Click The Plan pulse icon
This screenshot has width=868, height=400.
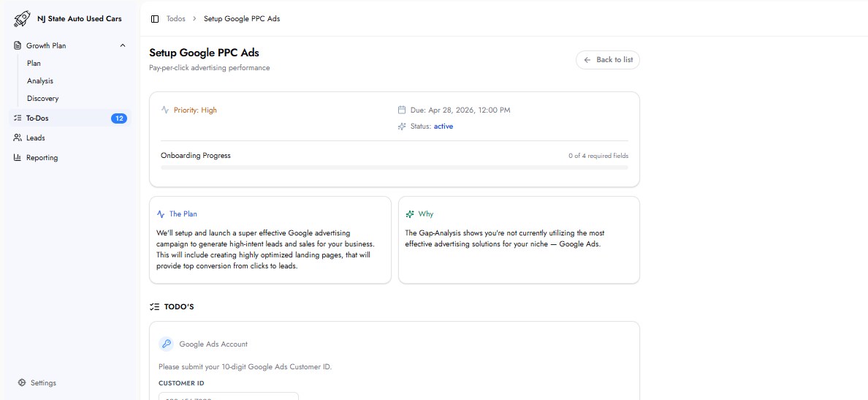161,214
